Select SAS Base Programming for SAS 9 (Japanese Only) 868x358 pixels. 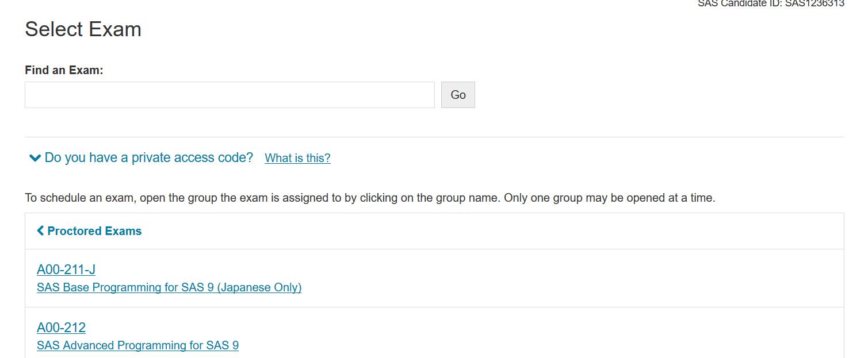coord(169,287)
